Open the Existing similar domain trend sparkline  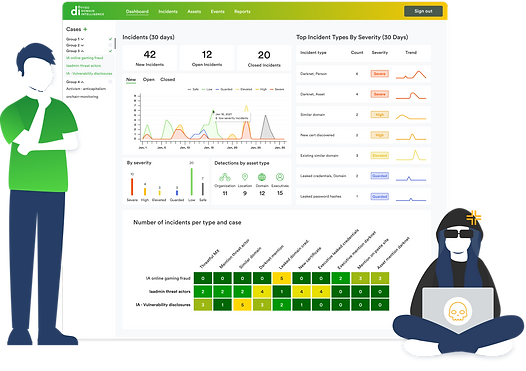[x=411, y=155]
